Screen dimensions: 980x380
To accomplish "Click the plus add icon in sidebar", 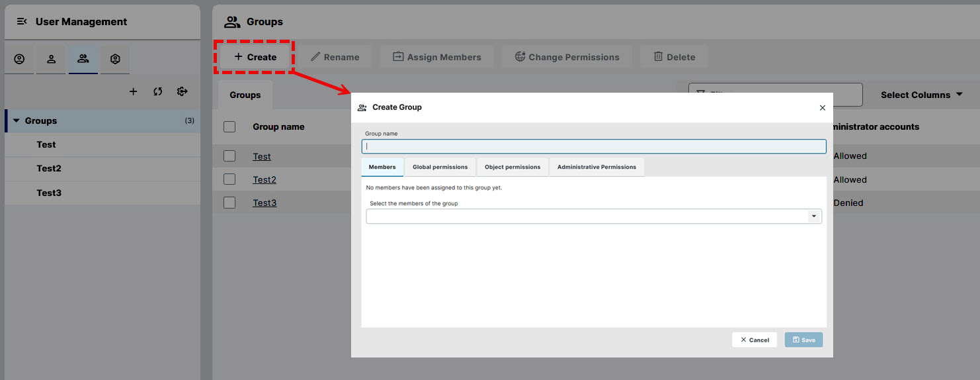I will click(x=133, y=91).
